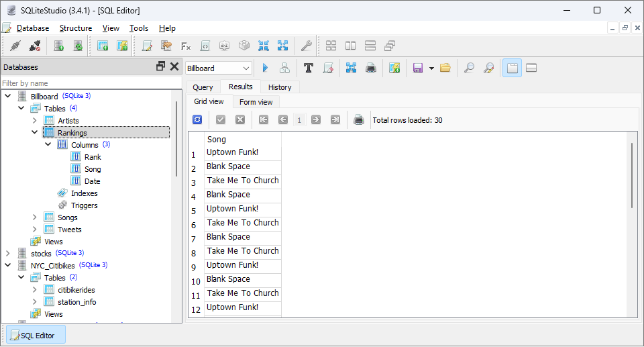644x347 pixels.
Task: Click the Filter by name field
Action: tap(91, 83)
